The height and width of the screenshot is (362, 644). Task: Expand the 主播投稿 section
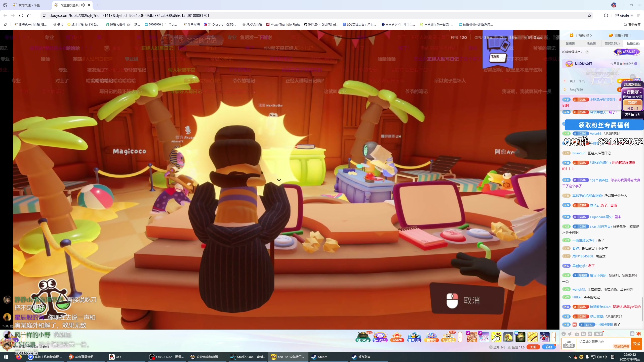click(x=581, y=35)
